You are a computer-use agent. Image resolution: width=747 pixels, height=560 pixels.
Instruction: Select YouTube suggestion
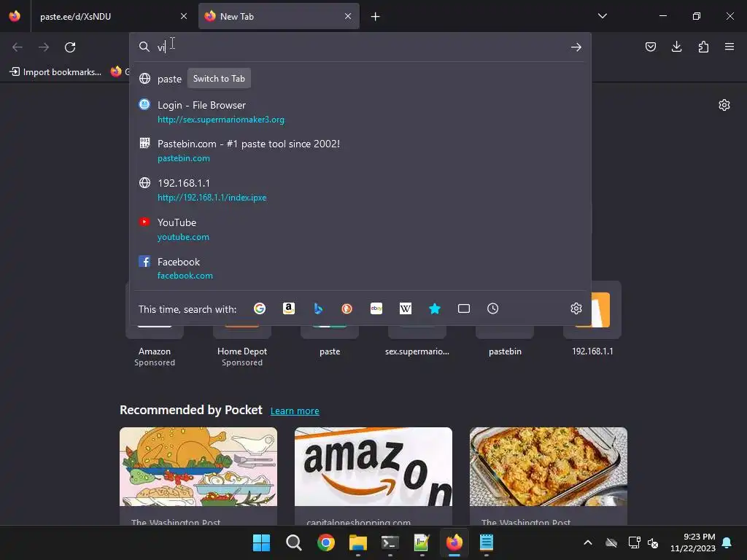click(360, 230)
